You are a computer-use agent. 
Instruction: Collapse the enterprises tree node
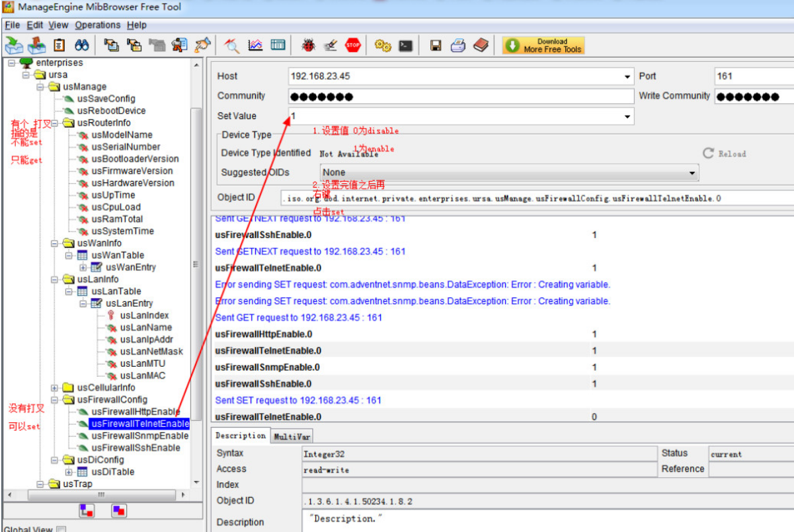pos(12,63)
